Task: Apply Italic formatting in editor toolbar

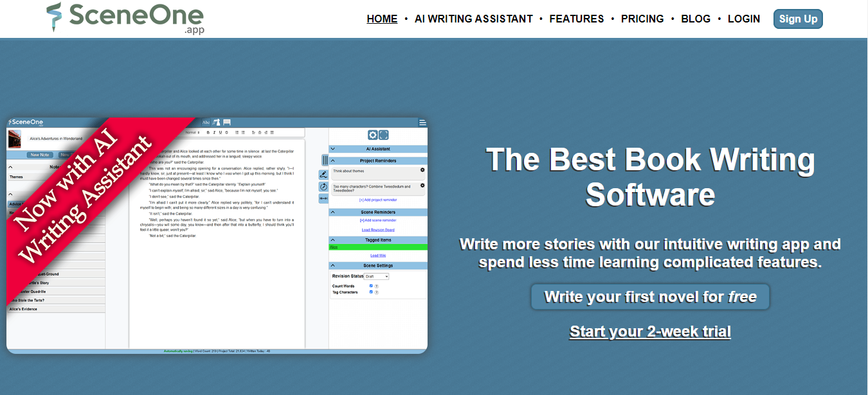Action: tap(214, 132)
